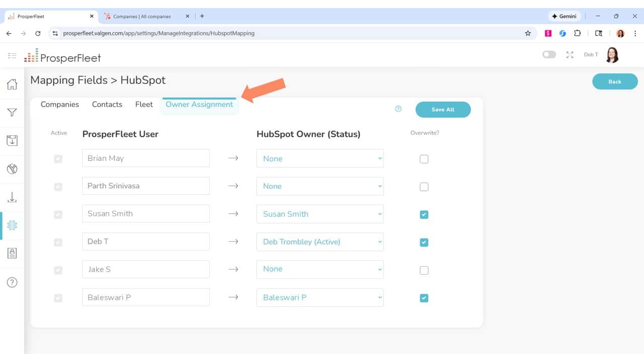Open HubSpot Owner dropdown for Brian May

click(320, 158)
